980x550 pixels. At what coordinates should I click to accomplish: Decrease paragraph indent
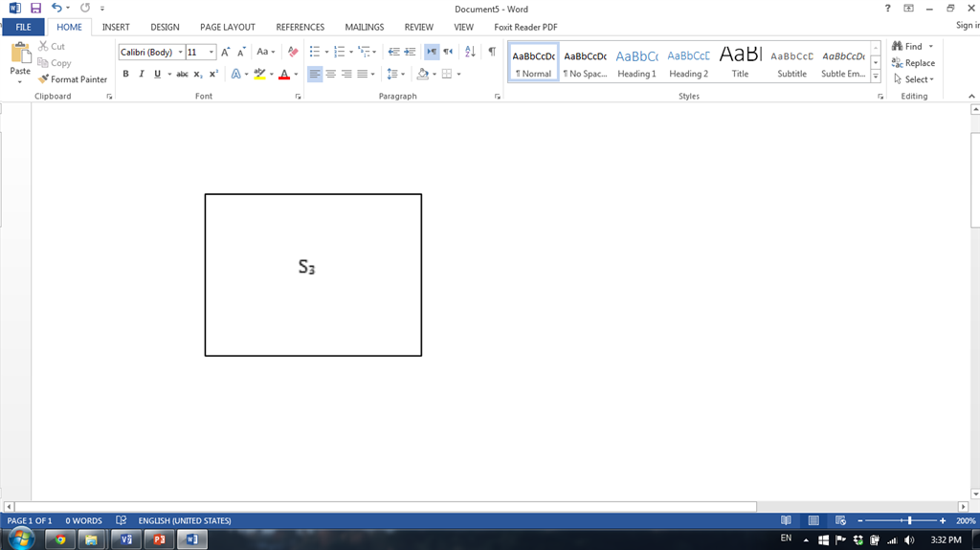click(x=393, y=52)
